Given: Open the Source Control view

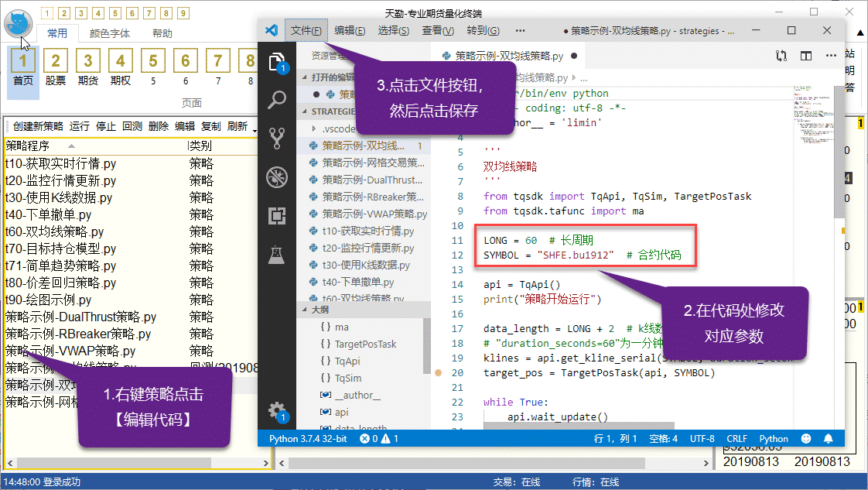Looking at the screenshot, I should pyautogui.click(x=276, y=139).
